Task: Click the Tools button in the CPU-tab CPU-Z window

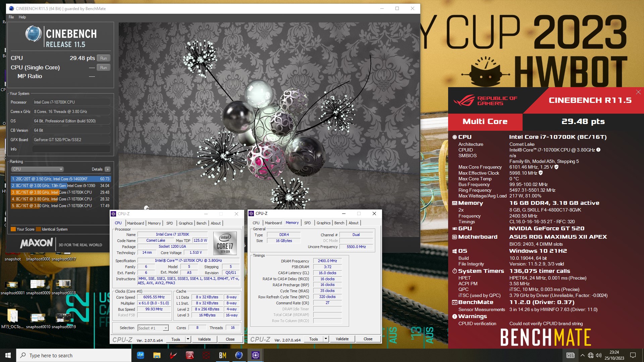Action: (176, 339)
